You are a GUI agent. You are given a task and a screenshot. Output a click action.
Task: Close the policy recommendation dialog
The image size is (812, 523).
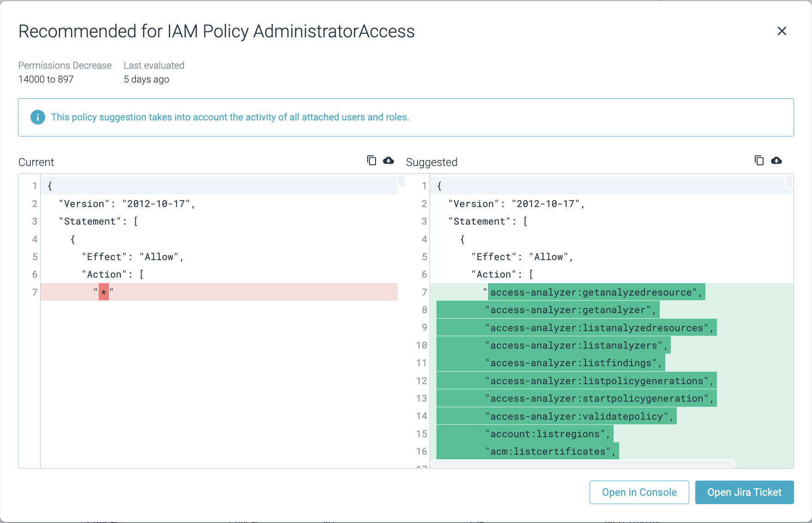click(782, 31)
